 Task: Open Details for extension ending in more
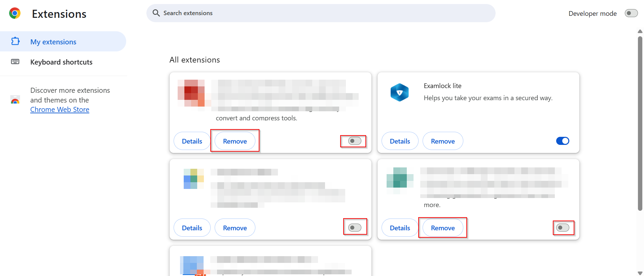[x=400, y=228]
